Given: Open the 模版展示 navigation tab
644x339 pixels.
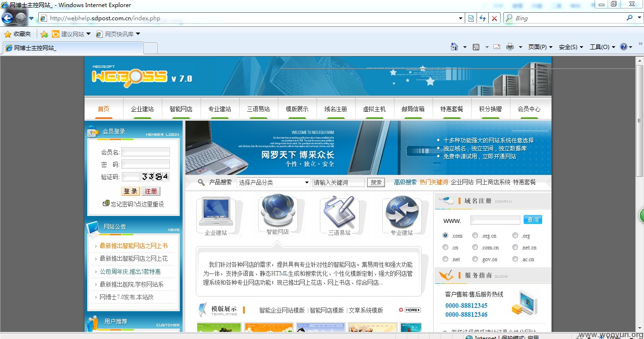Looking at the screenshot, I should coord(297,109).
